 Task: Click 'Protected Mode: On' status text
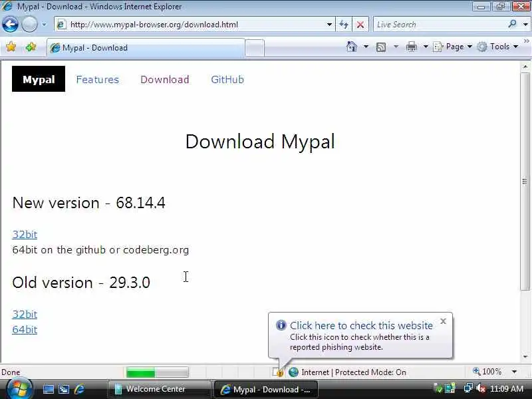pyautogui.click(x=370, y=372)
